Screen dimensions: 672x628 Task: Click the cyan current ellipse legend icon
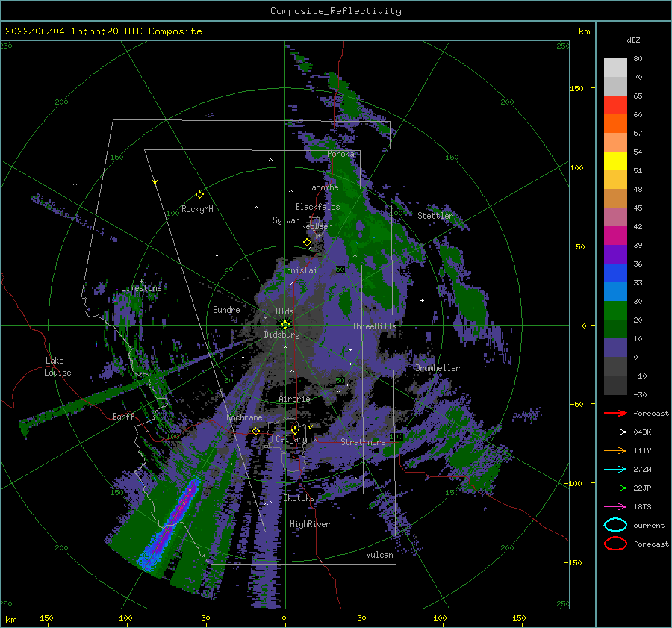tap(615, 525)
